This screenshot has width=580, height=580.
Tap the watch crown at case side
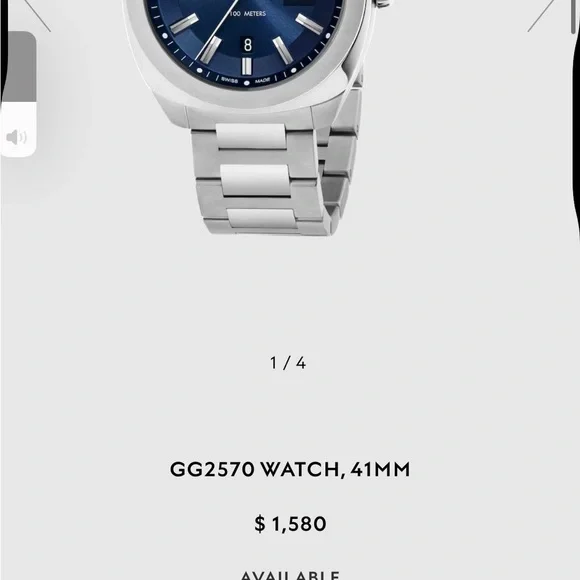383,3
